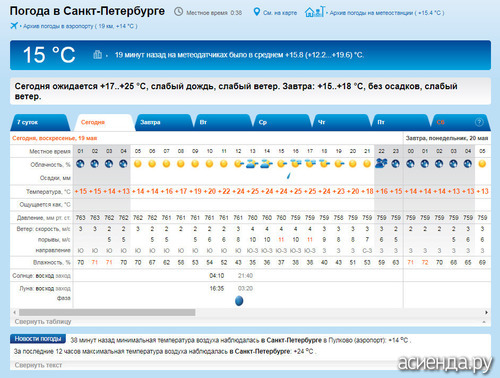Click the cloud icon for hour 14

click(267, 164)
